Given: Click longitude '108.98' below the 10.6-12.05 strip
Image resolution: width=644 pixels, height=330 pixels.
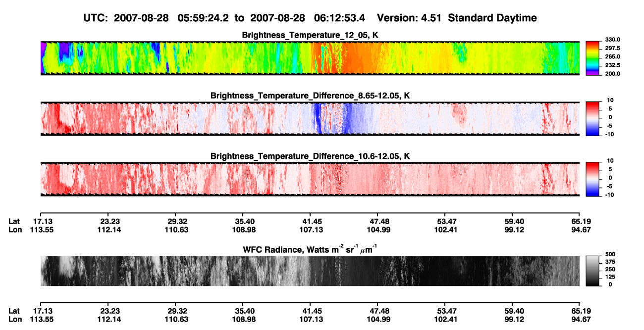Looking at the screenshot, I should [x=243, y=230].
